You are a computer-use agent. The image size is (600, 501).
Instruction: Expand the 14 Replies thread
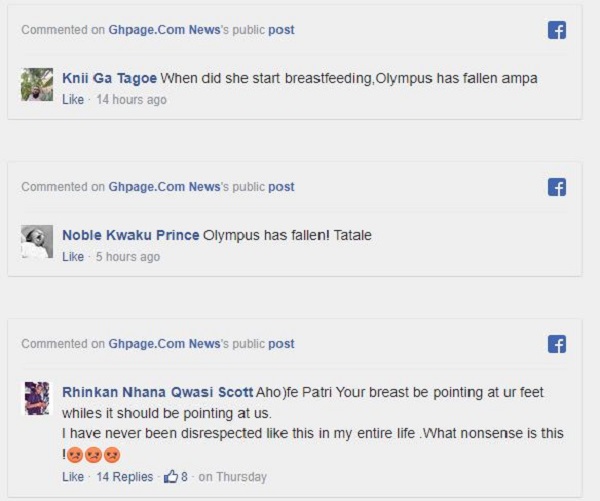(x=125, y=477)
